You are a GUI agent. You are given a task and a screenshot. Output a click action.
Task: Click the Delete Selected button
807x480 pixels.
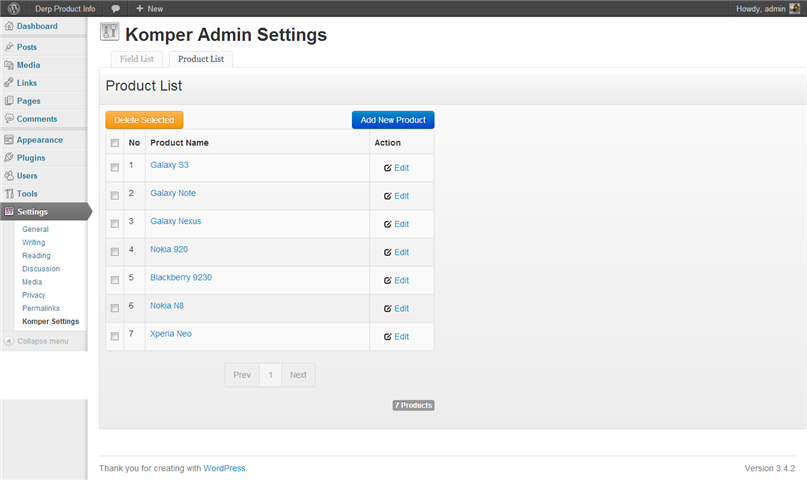tap(144, 120)
